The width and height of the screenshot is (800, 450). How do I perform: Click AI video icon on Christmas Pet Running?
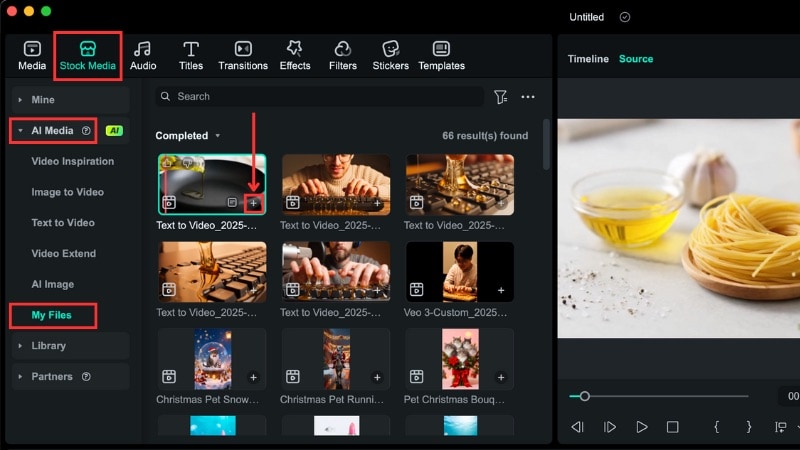point(293,377)
